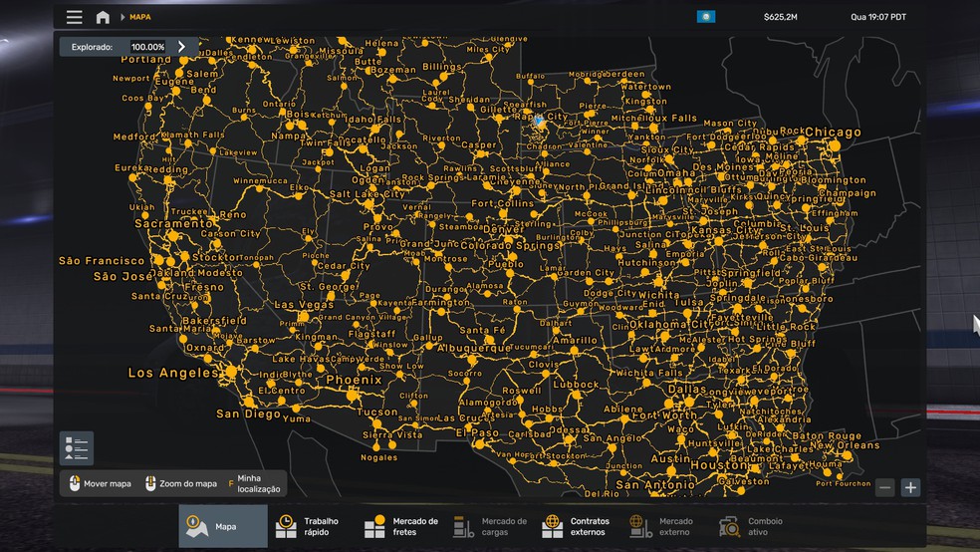
Task: Zoom out with the minus button
Action: pos(884,487)
